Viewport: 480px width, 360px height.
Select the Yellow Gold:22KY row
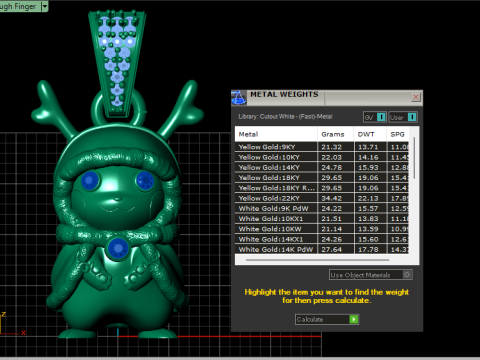[322, 198]
